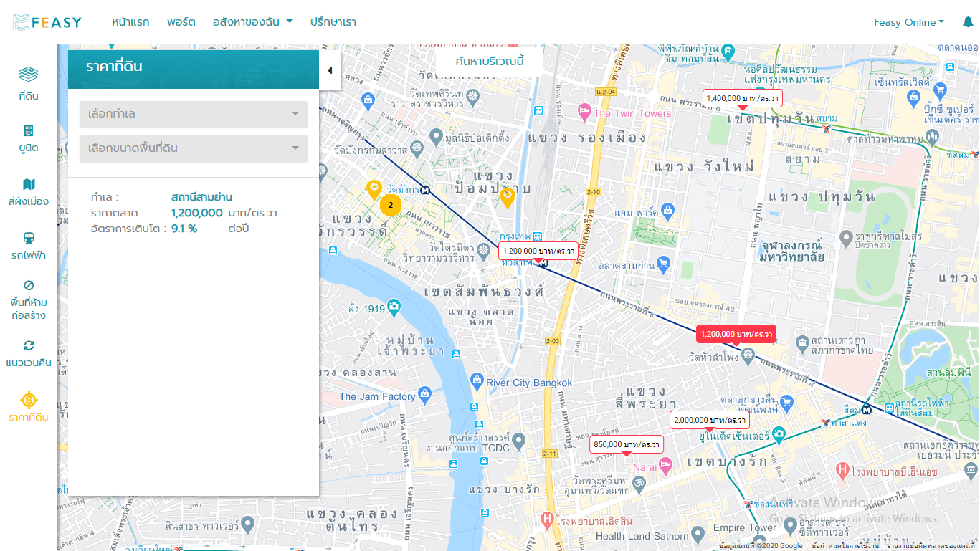Viewport: 980px width, 551px height.
Task: Select the white 1,200,000 price label near หัวลำโพง
Action: click(538, 251)
